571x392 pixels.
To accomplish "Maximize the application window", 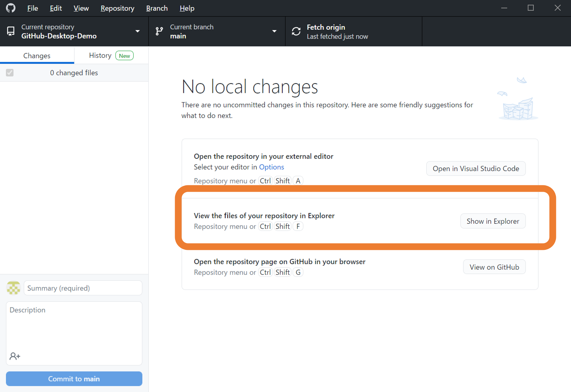I will [530, 8].
